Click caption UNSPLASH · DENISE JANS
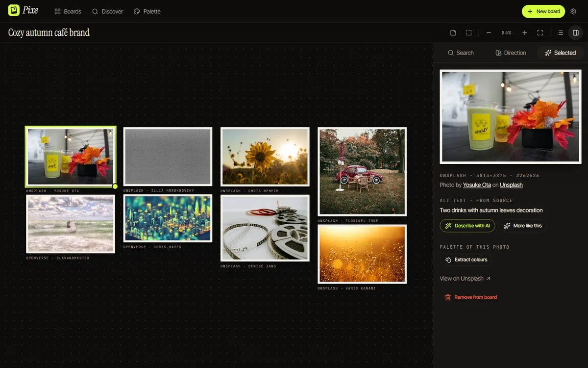 tap(248, 266)
